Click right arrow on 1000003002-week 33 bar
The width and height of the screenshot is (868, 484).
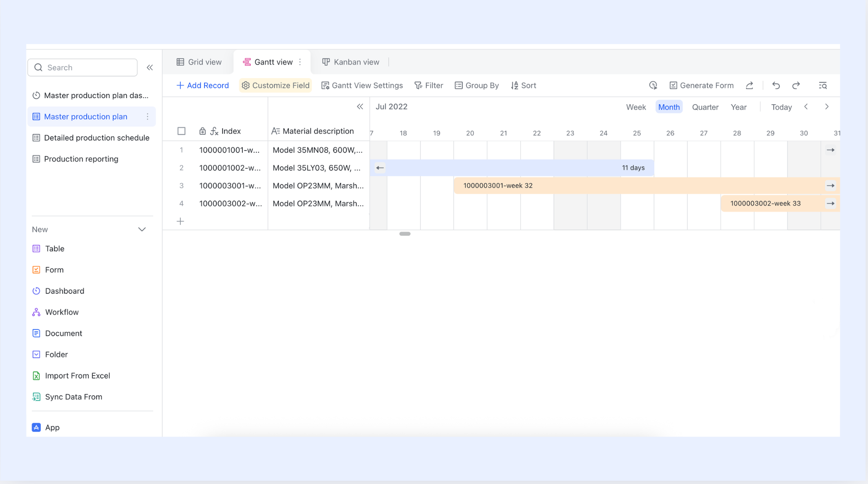[831, 204]
